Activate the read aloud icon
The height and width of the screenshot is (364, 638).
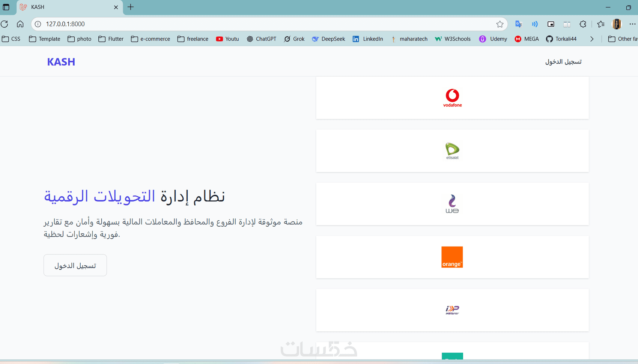click(535, 24)
